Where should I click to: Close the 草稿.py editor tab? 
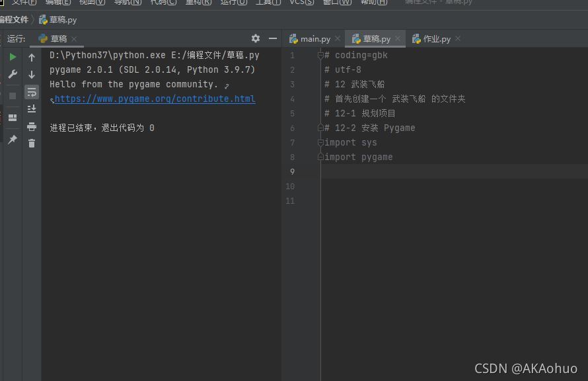(398, 38)
